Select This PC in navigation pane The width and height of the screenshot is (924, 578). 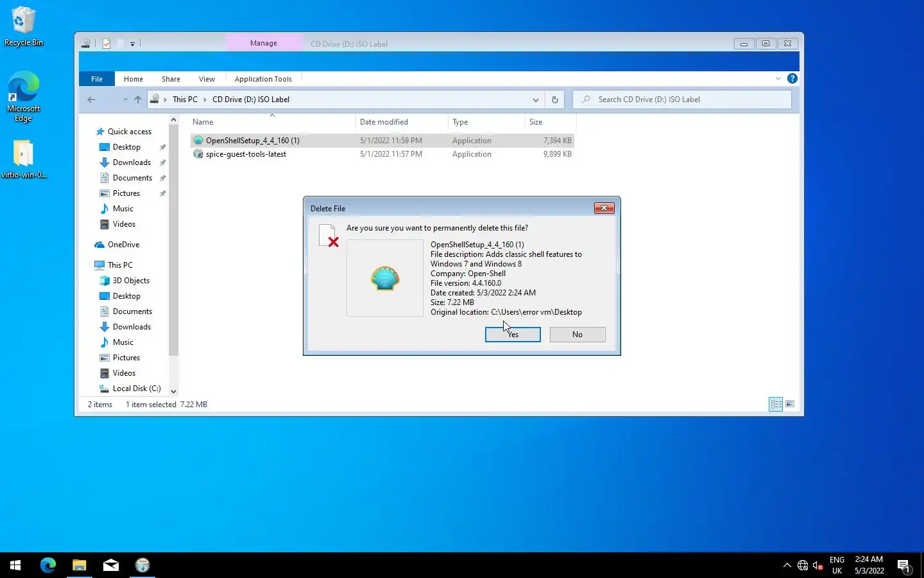pos(120,265)
